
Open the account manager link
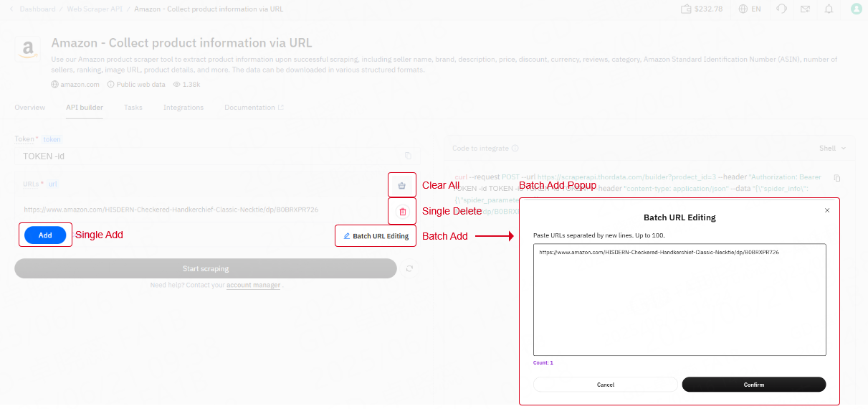[x=254, y=286]
